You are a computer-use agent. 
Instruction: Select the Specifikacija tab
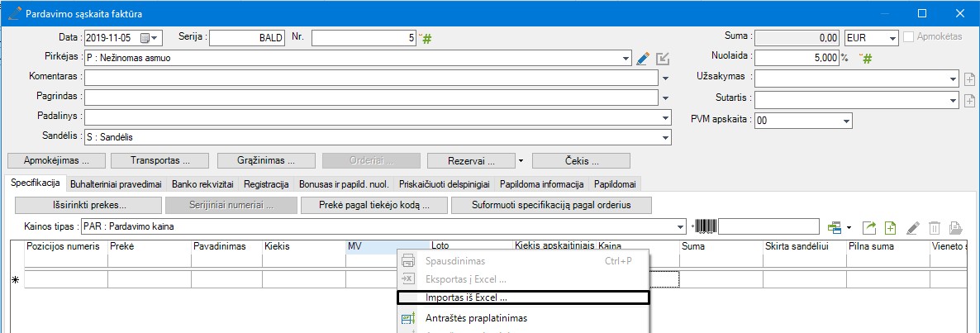coord(35,183)
